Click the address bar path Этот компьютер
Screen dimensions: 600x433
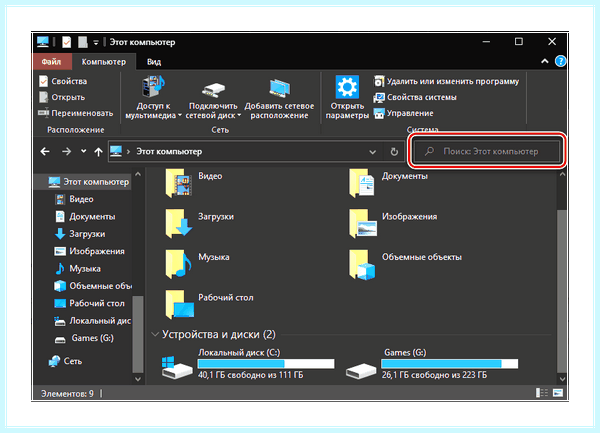(169, 151)
